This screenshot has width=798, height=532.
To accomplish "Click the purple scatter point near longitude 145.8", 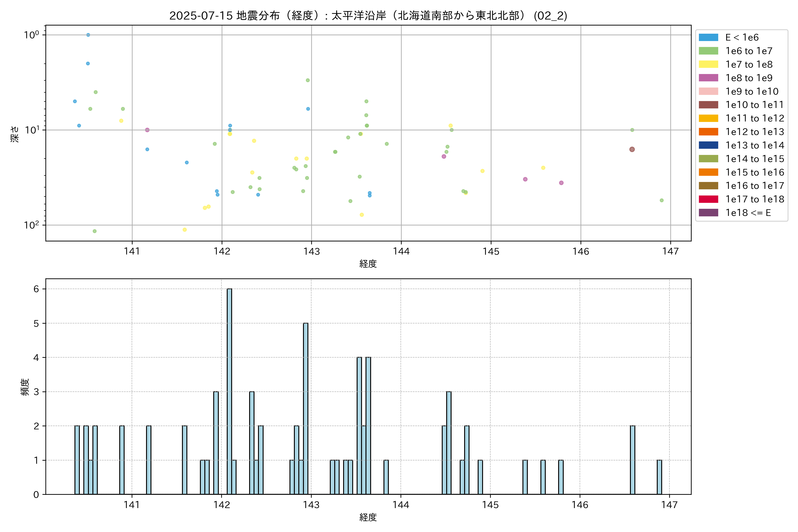I will 561,183.
